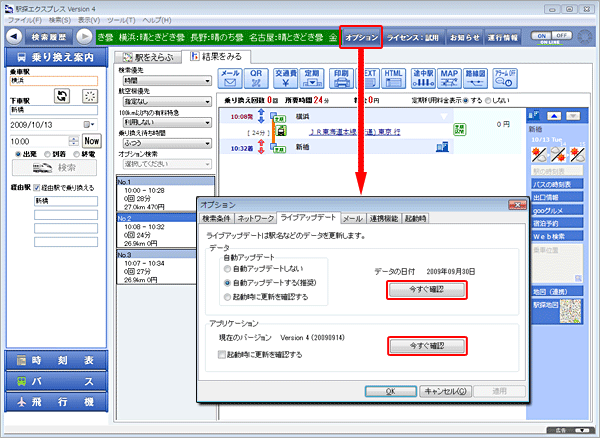Toggle the アラームOFF alarm icon
This screenshot has height=438, width=600.
point(505,78)
